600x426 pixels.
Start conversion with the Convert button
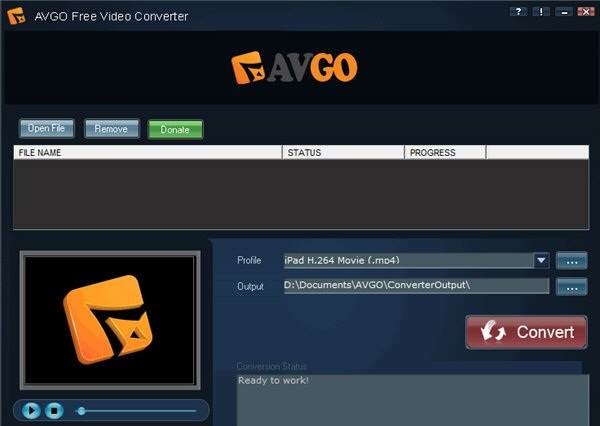coord(526,332)
